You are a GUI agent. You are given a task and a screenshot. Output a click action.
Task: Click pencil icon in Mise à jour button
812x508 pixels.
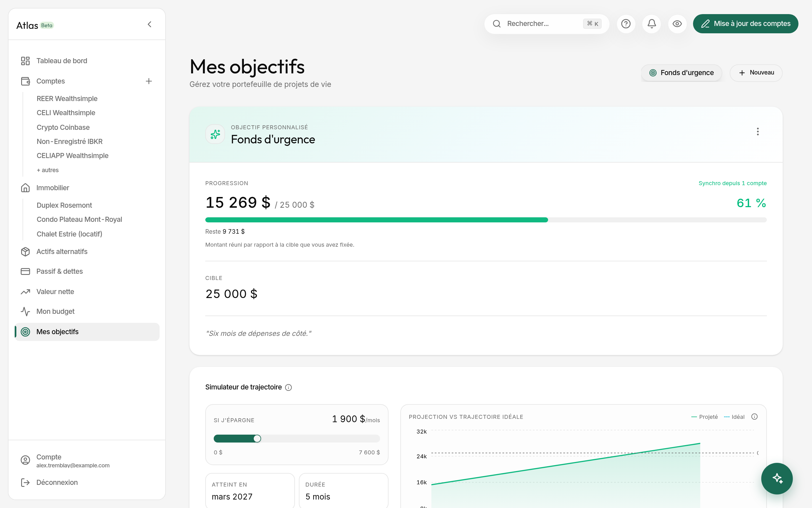pos(705,24)
